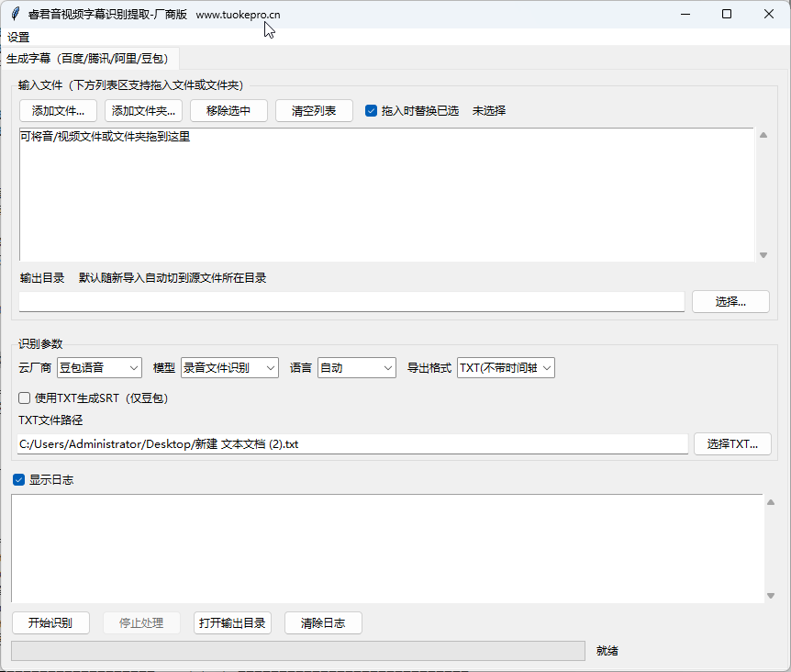This screenshot has width=791, height=672.
Task: Click the 默认随新导入自动切到源文件所在目录 hint text
Action: tap(173, 278)
